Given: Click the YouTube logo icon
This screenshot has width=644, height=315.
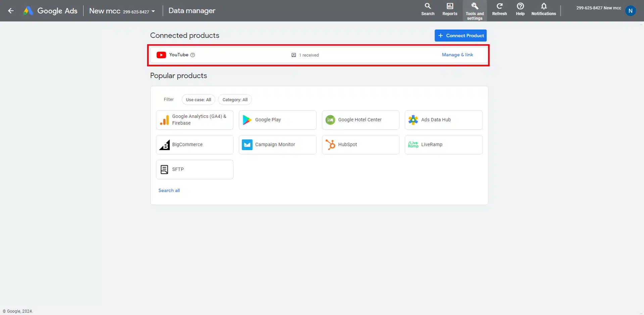Looking at the screenshot, I should pyautogui.click(x=161, y=55).
